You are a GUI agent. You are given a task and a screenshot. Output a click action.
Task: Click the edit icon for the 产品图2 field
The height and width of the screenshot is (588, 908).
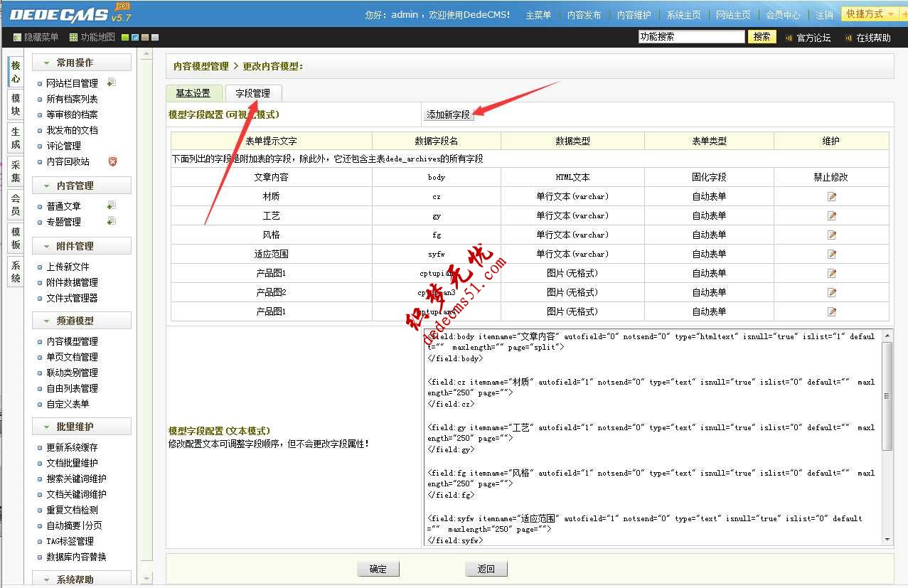[x=831, y=292]
